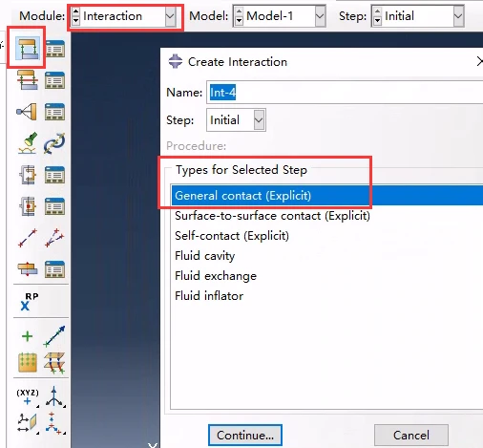Click the Cancel button

[x=411, y=436]
